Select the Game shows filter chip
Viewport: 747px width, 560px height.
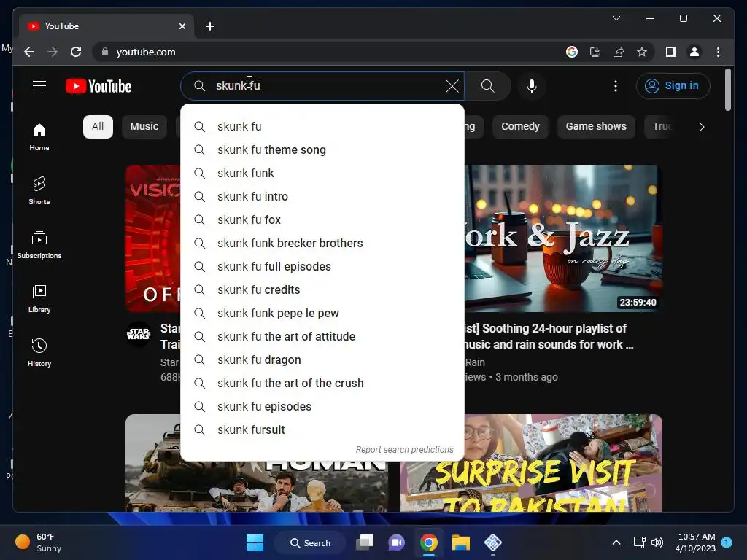[x=596, y=127]
